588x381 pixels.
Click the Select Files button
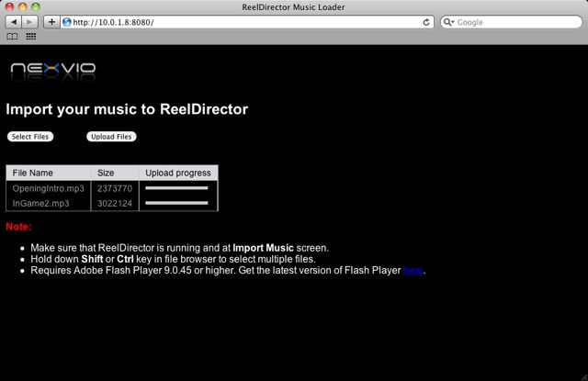click(30, 137)
